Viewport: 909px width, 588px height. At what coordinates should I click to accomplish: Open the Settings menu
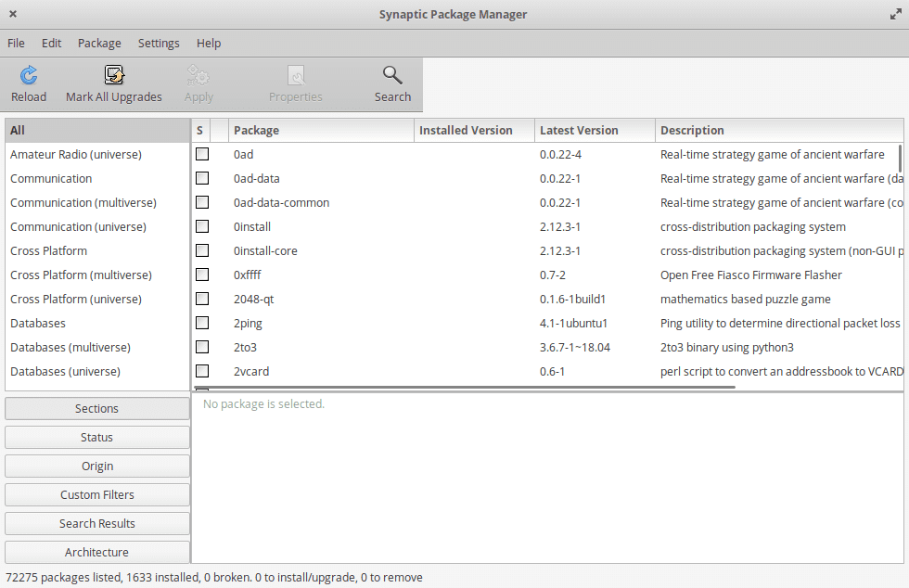pos(159,43)
